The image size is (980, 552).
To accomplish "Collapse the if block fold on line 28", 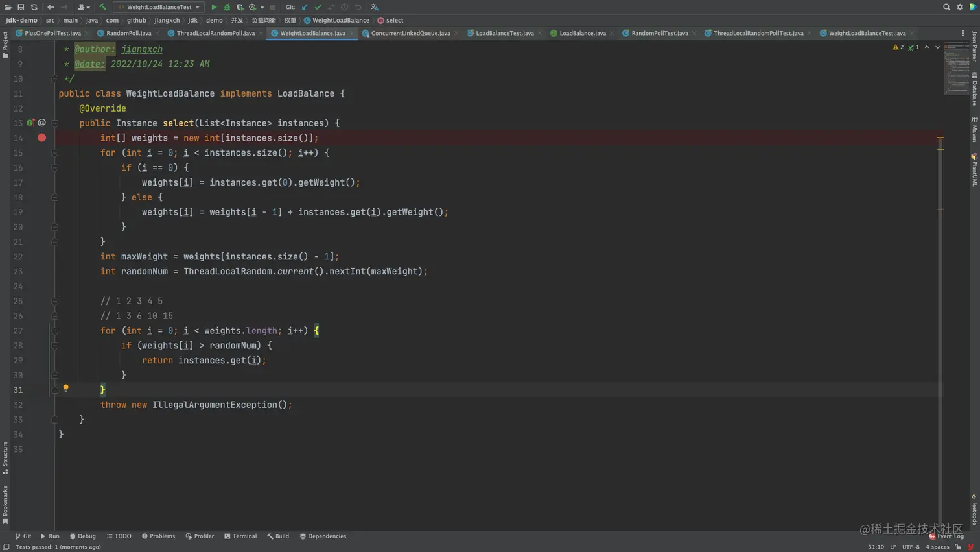I will (55, 346).
